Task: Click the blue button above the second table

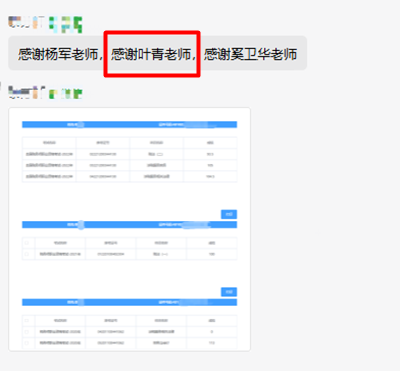Action: (229, 214)
